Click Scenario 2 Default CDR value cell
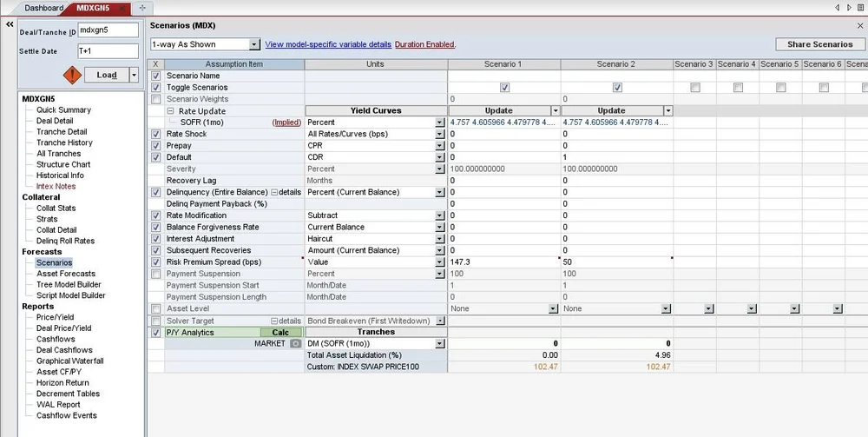 click(x=616, y=157)
